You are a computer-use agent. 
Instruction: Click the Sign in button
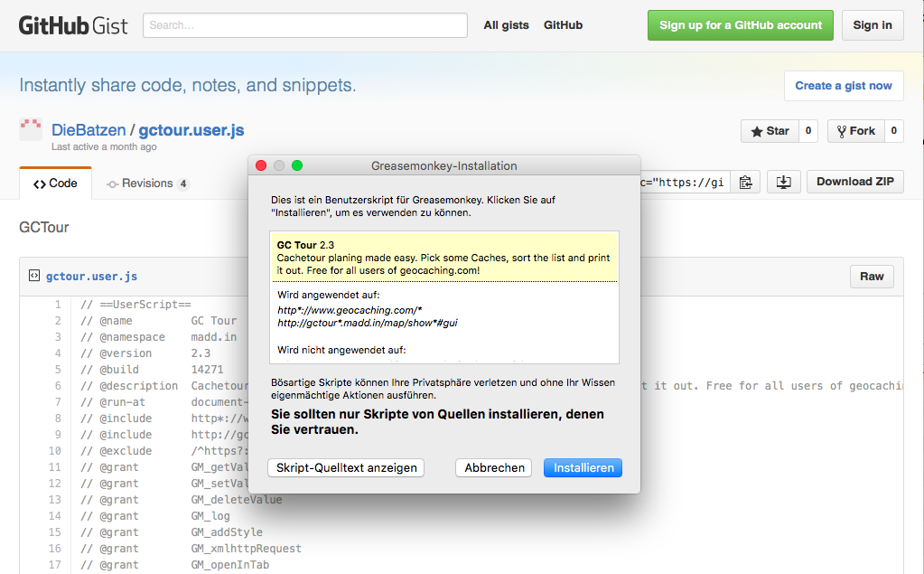click(873, 25)
